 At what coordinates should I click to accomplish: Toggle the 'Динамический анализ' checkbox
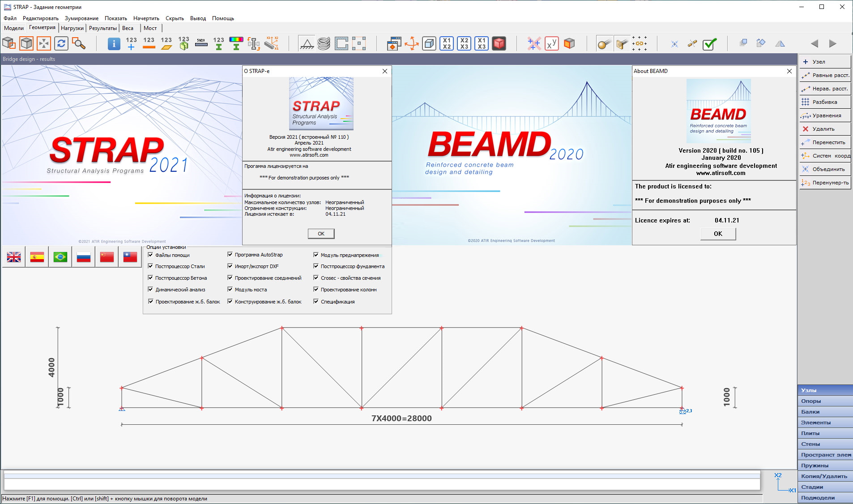click(x=151, y=289)
